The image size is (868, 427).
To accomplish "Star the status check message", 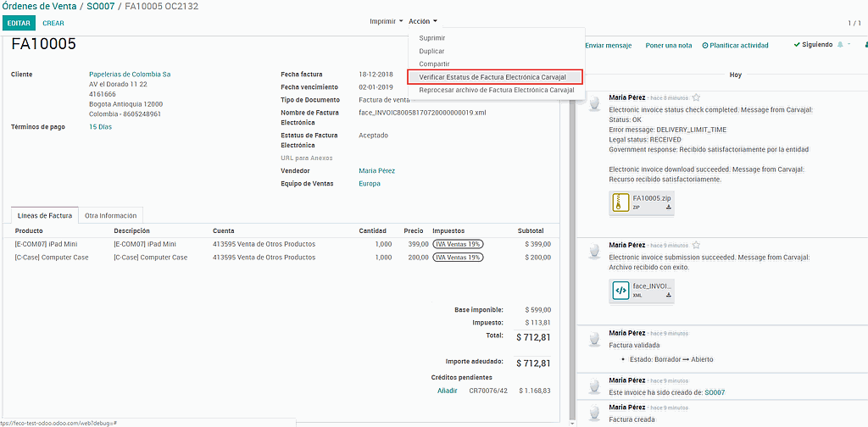I will pyautogui.click(x=696, y=98).
